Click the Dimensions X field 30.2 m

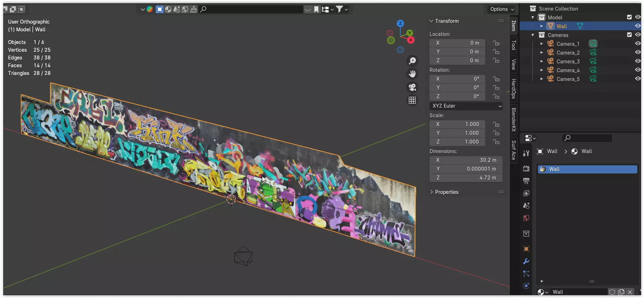(466, 160)
